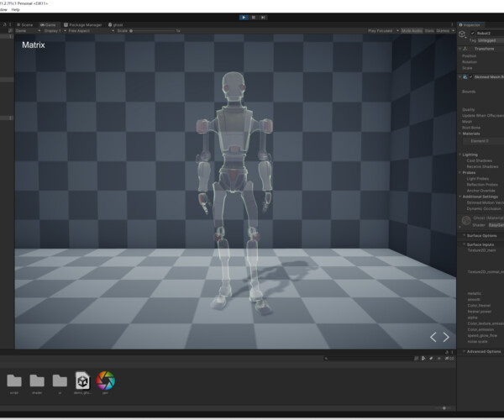Select the Cast Shadows property label
The width and height of the screenshot is (504, 420).
click(480, 160)
